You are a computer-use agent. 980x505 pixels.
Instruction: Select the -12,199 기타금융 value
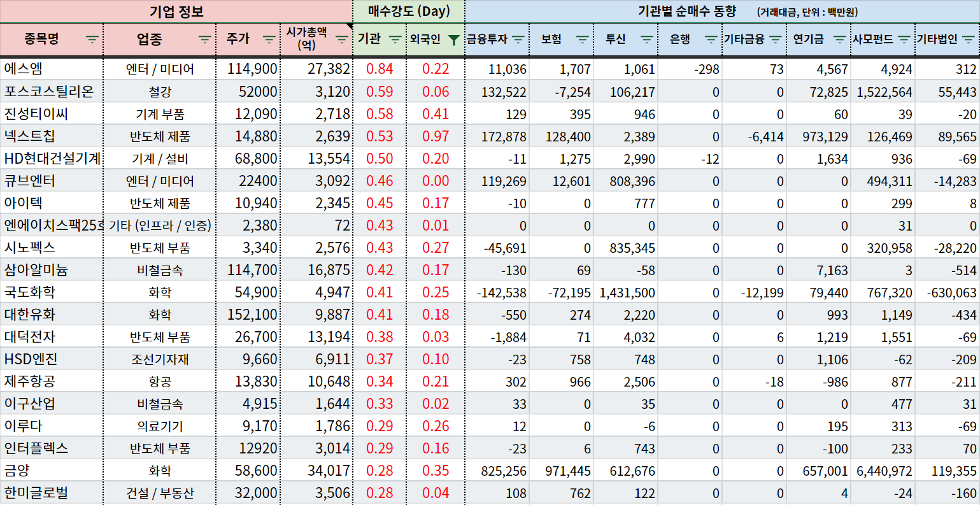click(x=755, y=292)
